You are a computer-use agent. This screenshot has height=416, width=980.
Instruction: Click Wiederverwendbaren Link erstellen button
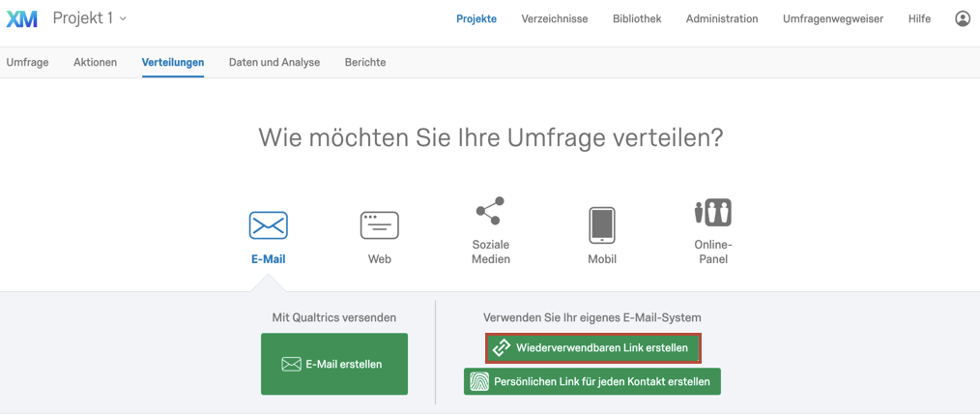pos(593,348)
